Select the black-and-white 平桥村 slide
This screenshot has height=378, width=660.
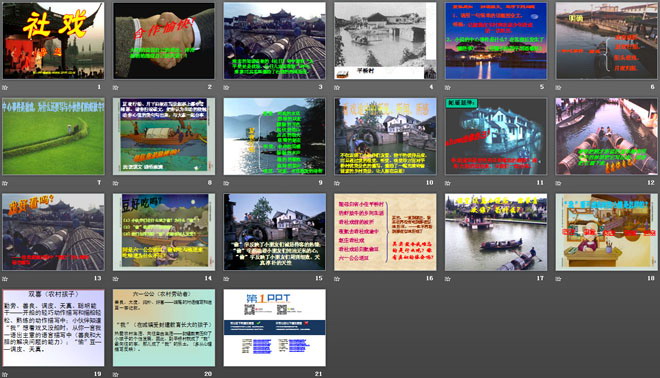pos(385,41)
